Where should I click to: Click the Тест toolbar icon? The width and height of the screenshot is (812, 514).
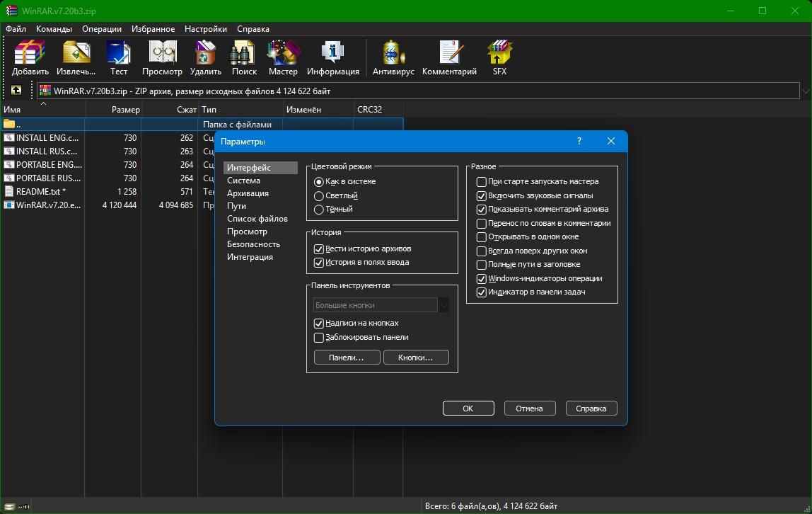[x=118, y=57]
